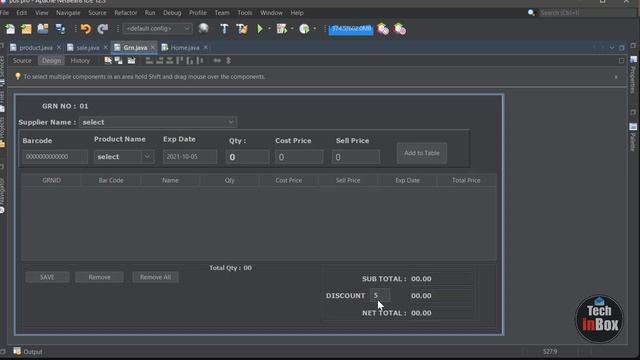
Task: Open the View menu
Action: (42, 13)
